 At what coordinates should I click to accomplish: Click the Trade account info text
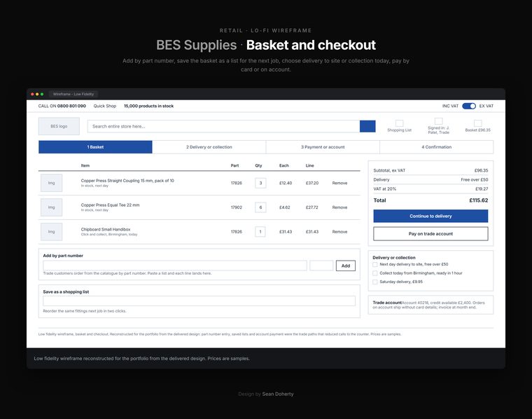(x=429, y=305)
